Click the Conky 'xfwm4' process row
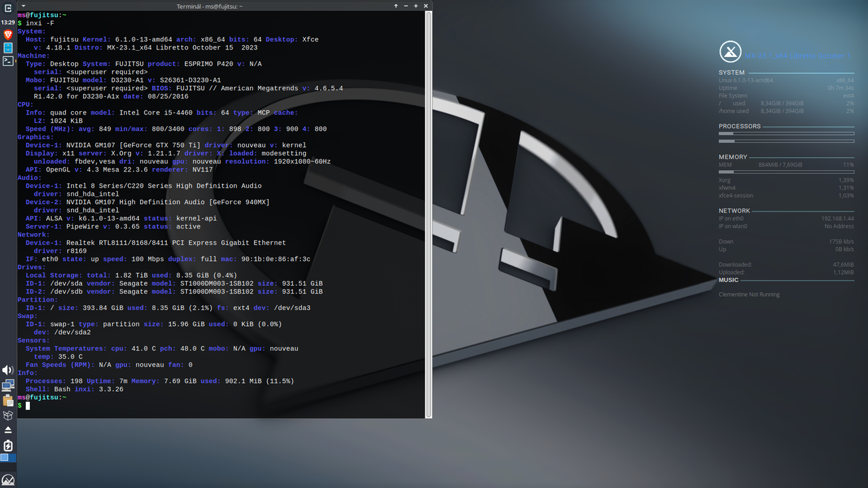This screenshot has height=488, width=868. [x=787, y=188]
